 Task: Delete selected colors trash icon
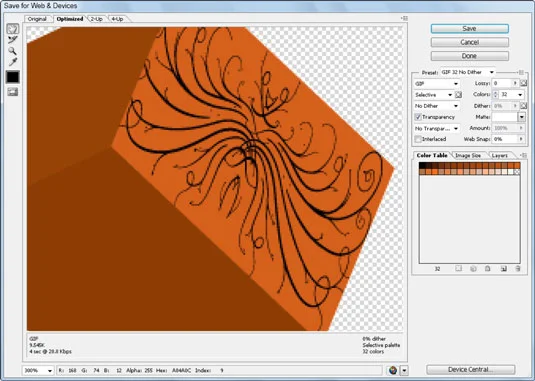tap(518, 269)
